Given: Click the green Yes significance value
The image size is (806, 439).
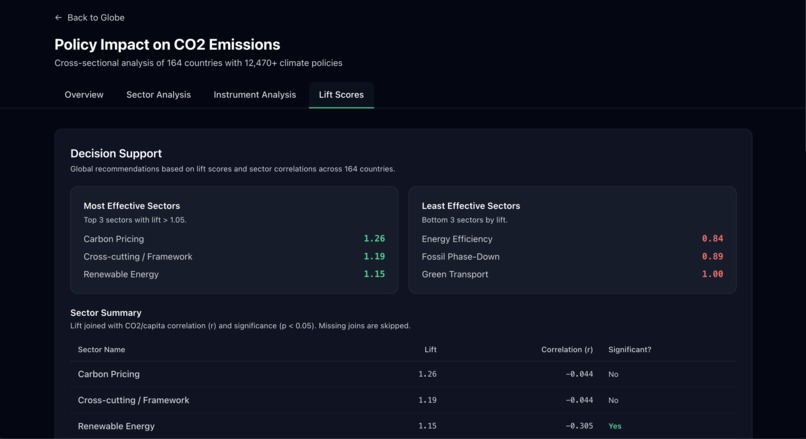Looking at the screenshot, I should coord(615,426).
